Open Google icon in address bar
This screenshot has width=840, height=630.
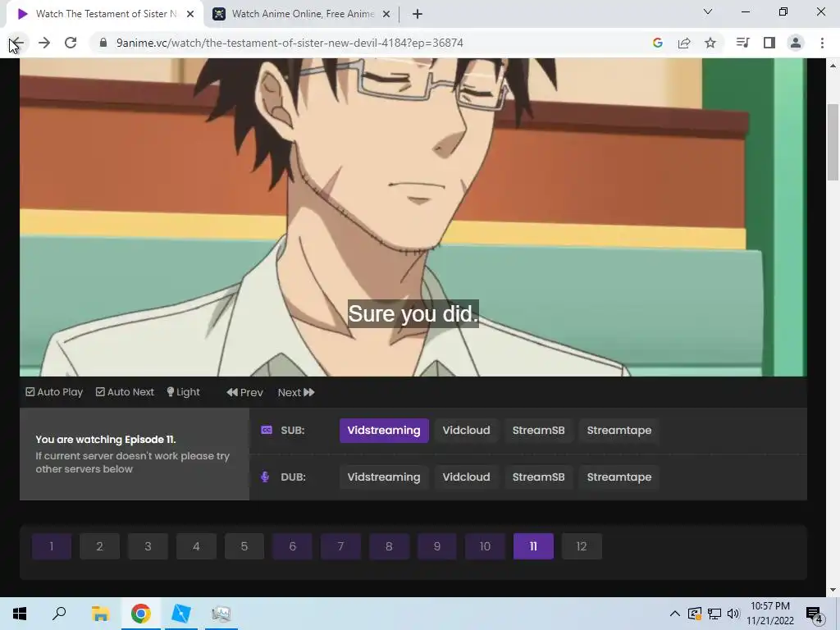pos(658,43)
